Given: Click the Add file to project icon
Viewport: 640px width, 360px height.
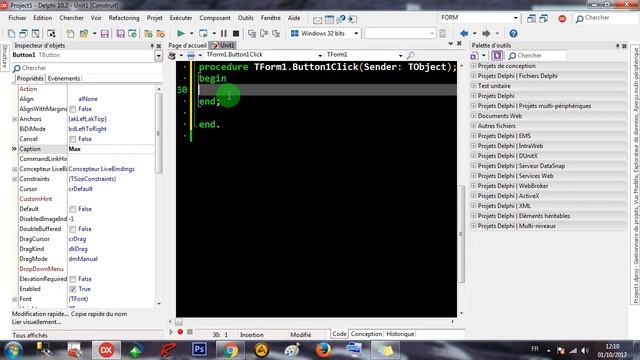Looking at the screenshot, I should pyautogui.click(x=149, y=33).
